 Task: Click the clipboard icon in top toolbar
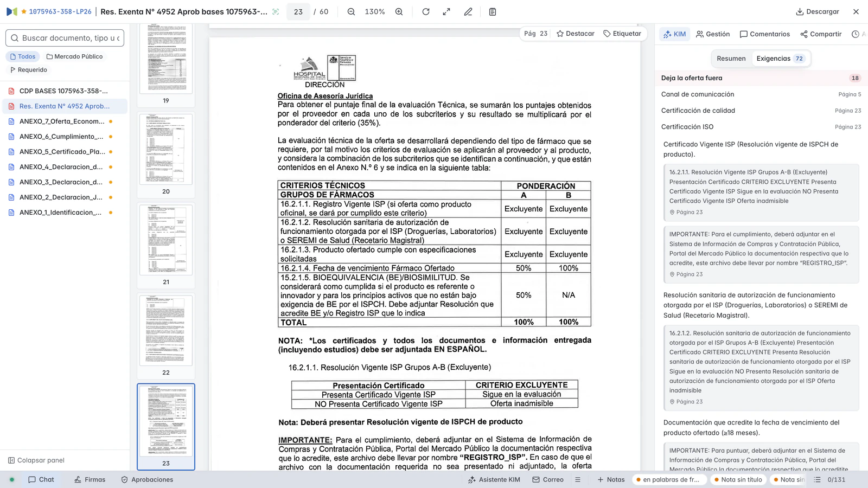pos(493,12)
